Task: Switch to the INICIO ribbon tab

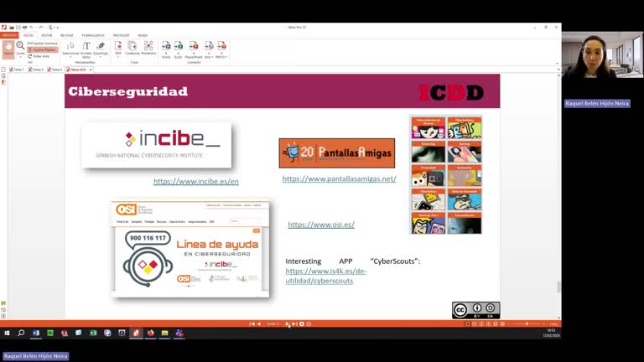Action: (x=29, y=35)
